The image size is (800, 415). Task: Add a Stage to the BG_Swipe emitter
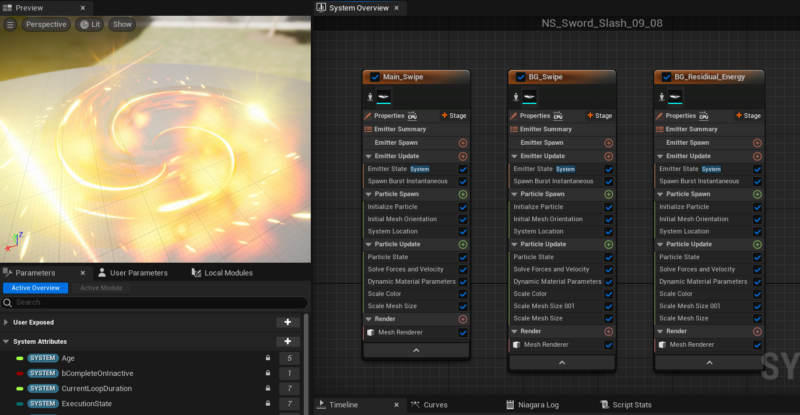598,116
